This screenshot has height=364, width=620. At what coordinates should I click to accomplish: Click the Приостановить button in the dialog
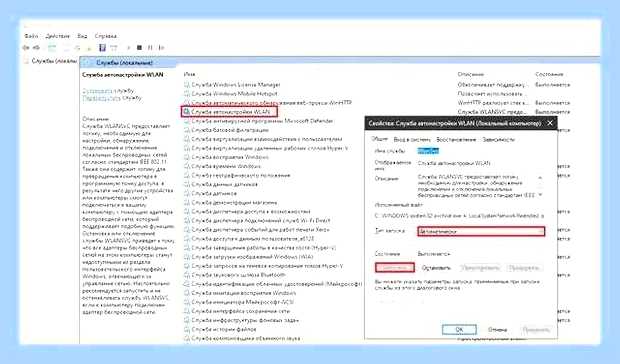pos(480,268)
